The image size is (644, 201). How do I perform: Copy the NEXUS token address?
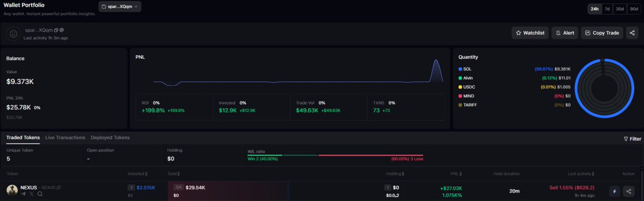click(x=58, y=188)
